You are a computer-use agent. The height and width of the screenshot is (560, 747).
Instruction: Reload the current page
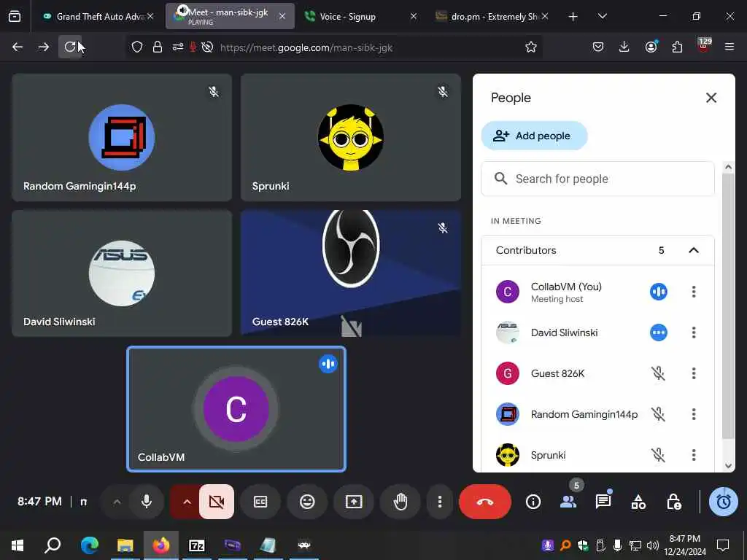pos(70,47)
